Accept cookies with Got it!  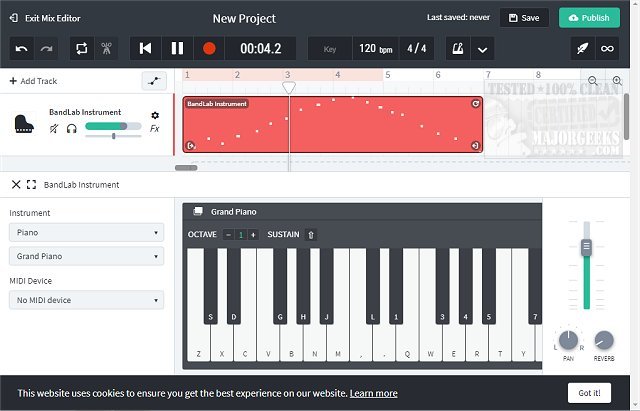coord(589,393)
